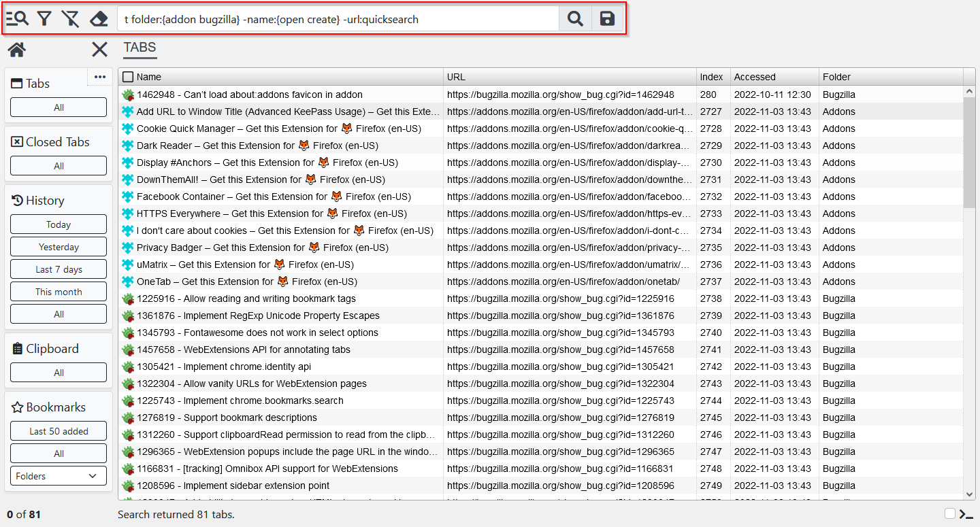The height and width of the screenshot is (527, 980).
Task: Click the Bugzilla favicon of bug 1345793
Action: pos(128,333)
